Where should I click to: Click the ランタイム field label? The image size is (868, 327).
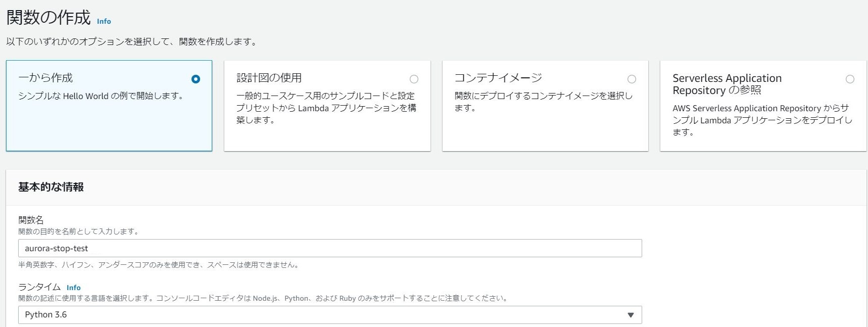pyautogui.click(x=39, y=287)
